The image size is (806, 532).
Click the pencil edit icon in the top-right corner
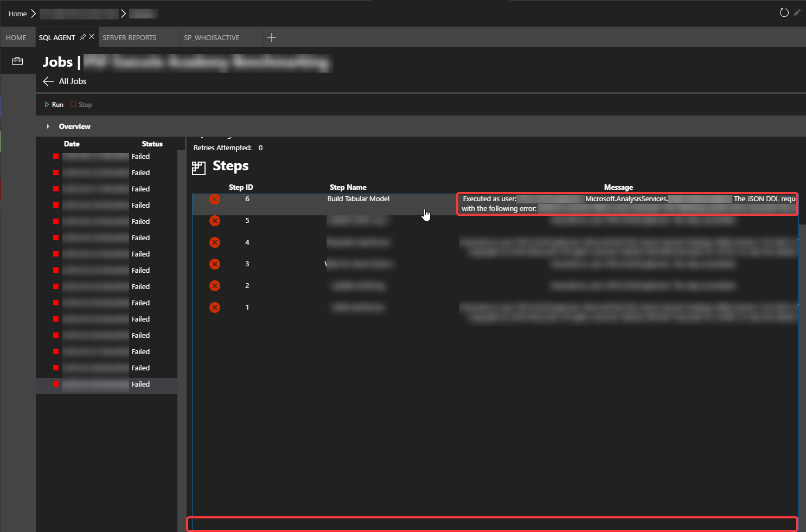(798, 12)
